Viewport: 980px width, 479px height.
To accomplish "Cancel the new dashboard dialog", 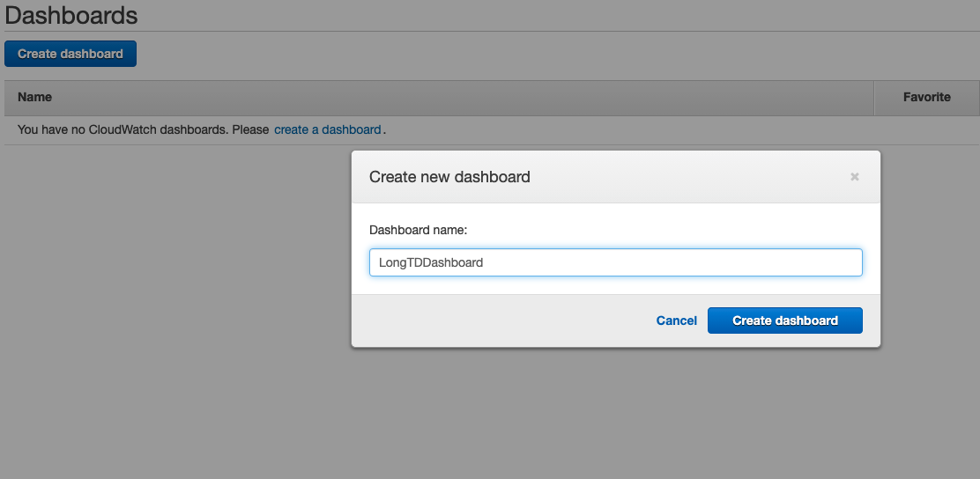I will click(x=676, y=321).
